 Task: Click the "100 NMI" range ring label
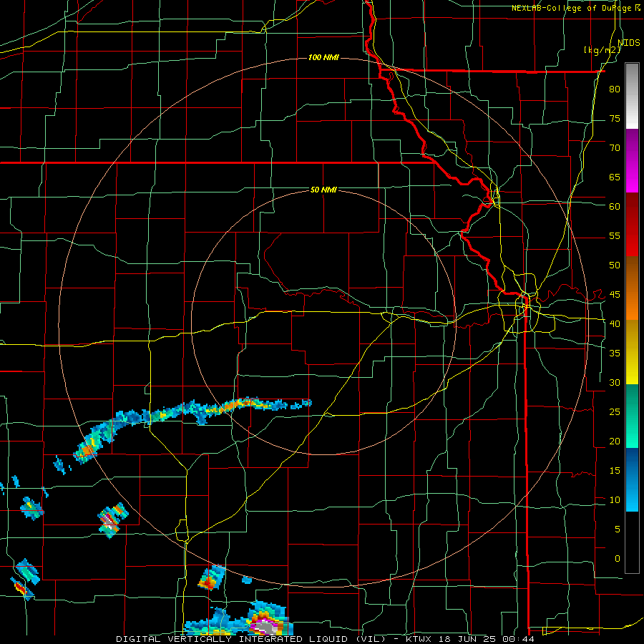323,57
